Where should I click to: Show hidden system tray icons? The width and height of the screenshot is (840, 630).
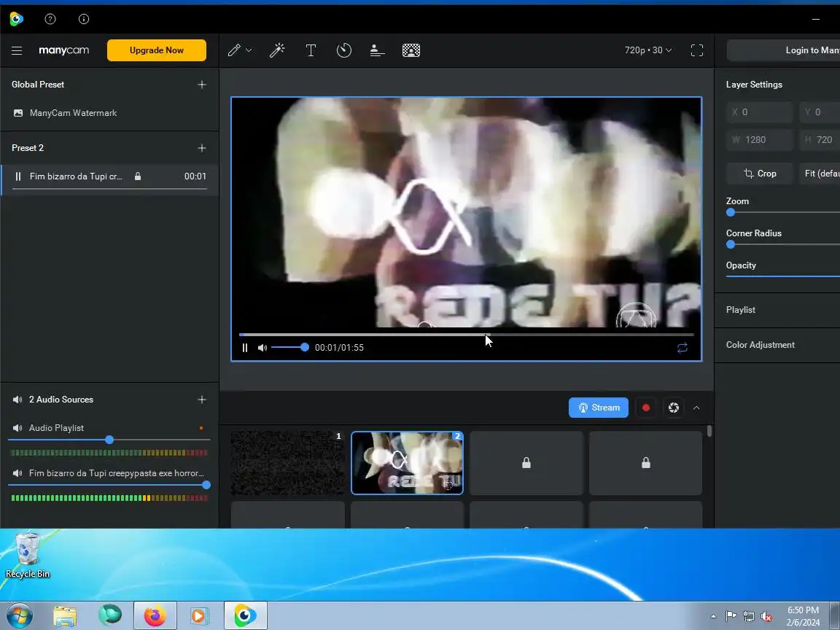[x=713, y=617]
